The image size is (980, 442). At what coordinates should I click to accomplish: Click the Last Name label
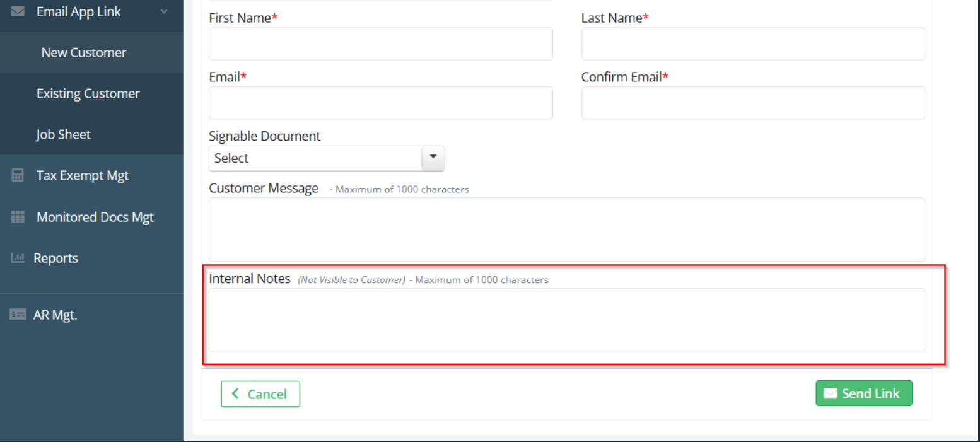pos(615,18)
